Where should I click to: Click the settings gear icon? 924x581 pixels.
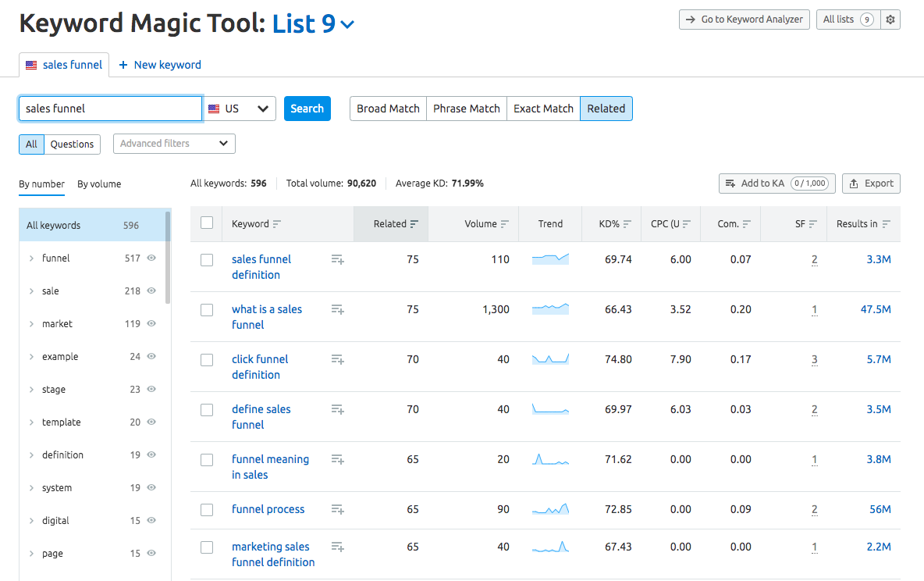(890, 20)
